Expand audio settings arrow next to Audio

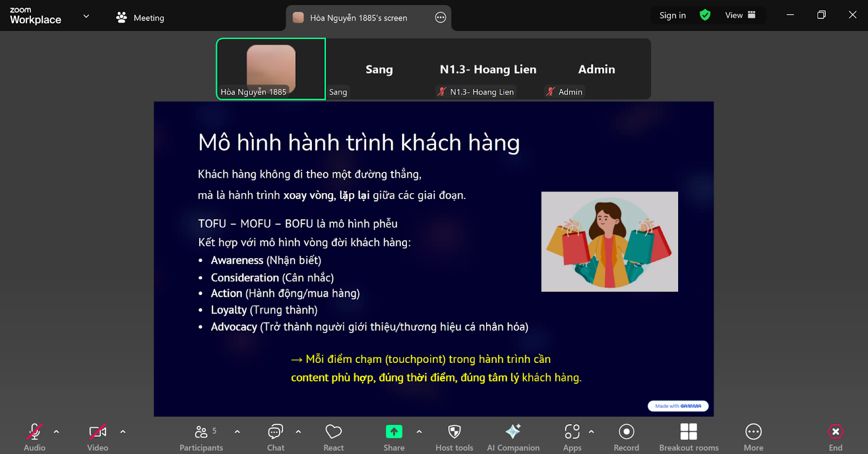click(x=56, y=432)
